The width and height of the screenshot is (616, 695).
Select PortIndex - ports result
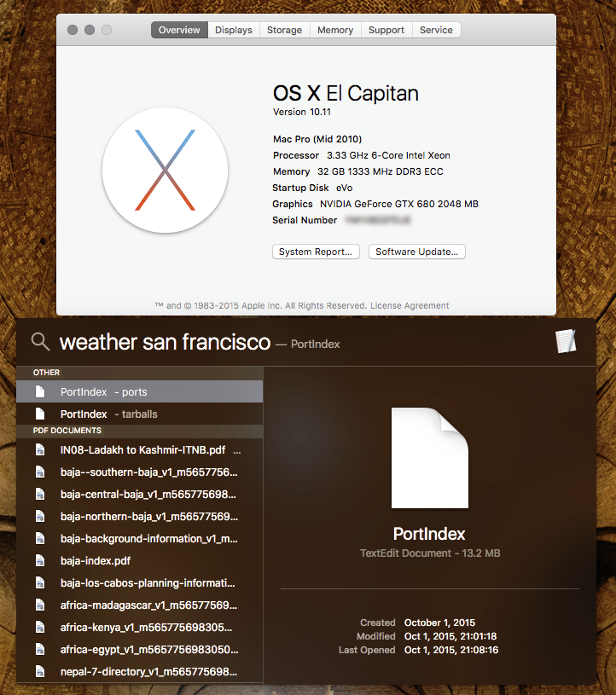(140, 391)
